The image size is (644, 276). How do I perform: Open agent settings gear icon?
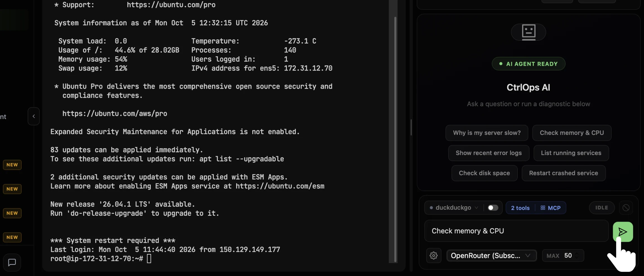[434, 255]
